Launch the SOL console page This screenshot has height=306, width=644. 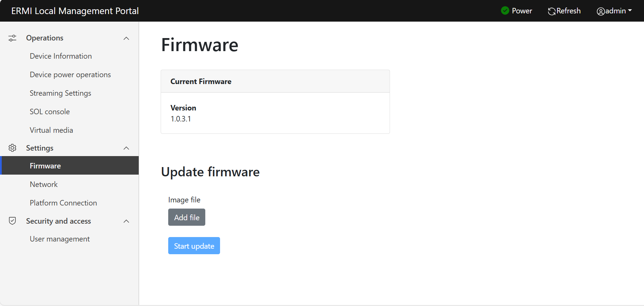[x=50, y=111]
